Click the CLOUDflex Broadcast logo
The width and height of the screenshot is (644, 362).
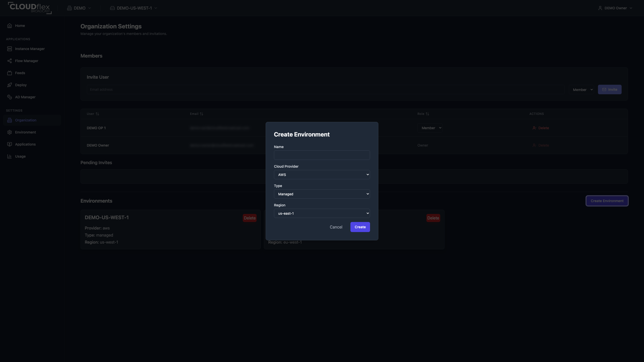point(30,8)
